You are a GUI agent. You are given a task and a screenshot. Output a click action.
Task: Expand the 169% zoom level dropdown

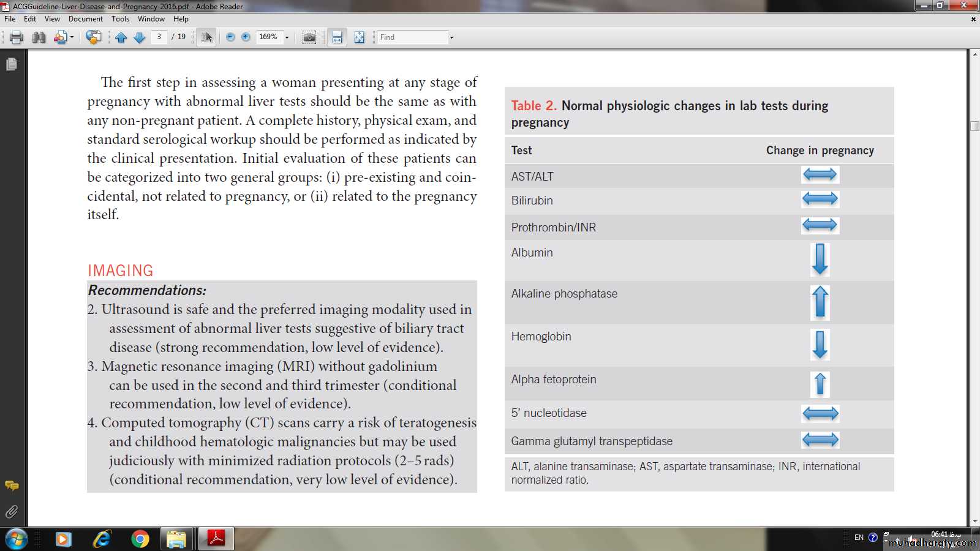(x=287, y=37)
